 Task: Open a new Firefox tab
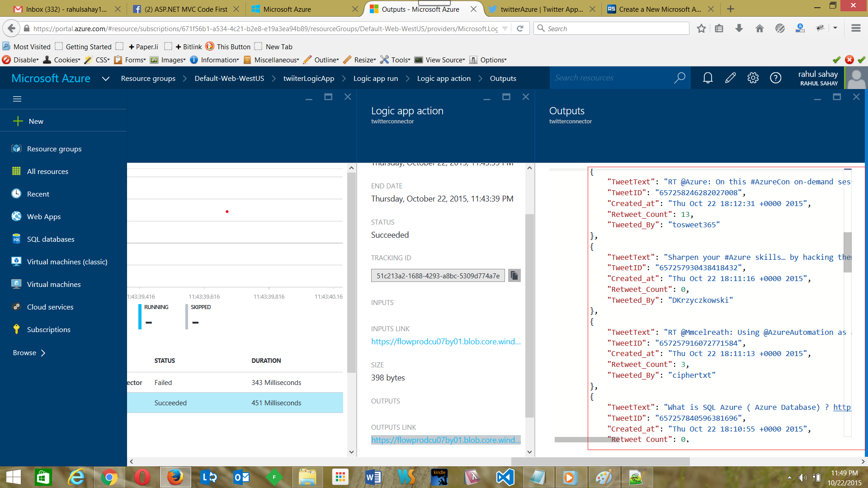pyautogui.click(x=731, y=9)
